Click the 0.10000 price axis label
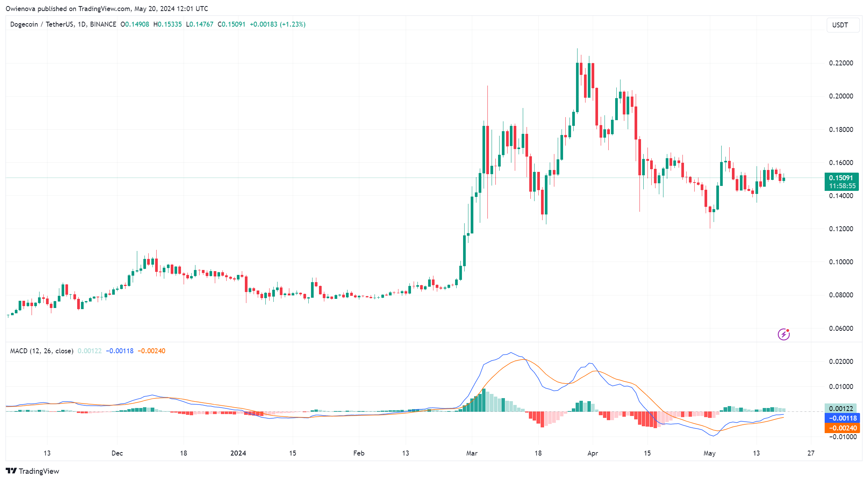Image resolution: width=868 pixels, height=481 pixels. (x=841, y=262)
